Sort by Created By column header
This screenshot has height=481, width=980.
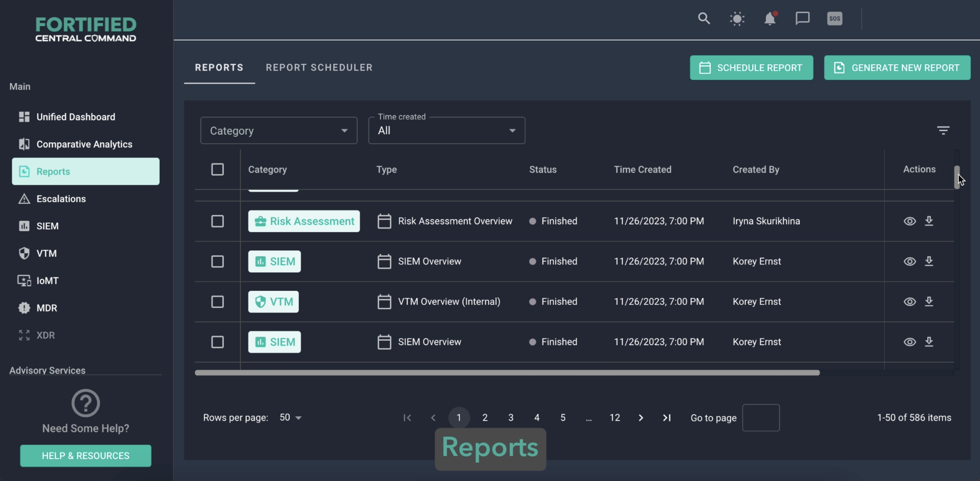pos(756,170)
